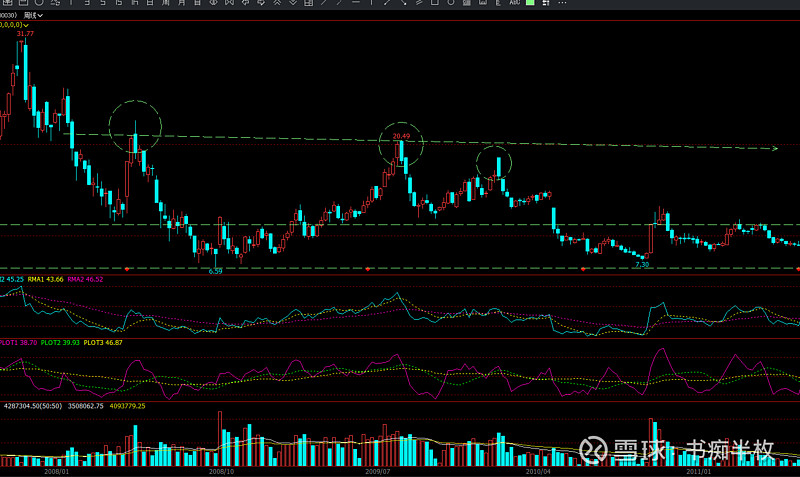800x477 pixels.
Task: Click the 6.59 low price label
Action: click(215, 271)
